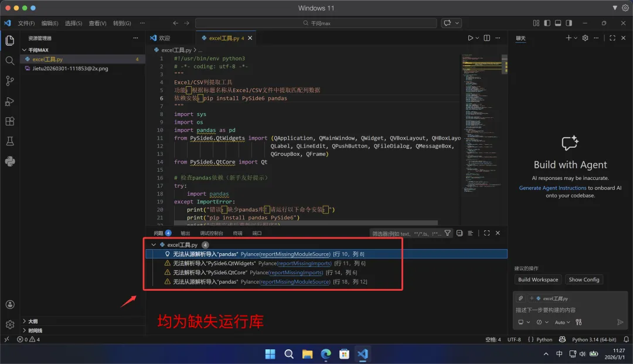This screenshot has width=633, height=364.
Task: Send the chat message arrow
Action: [620, 322]
